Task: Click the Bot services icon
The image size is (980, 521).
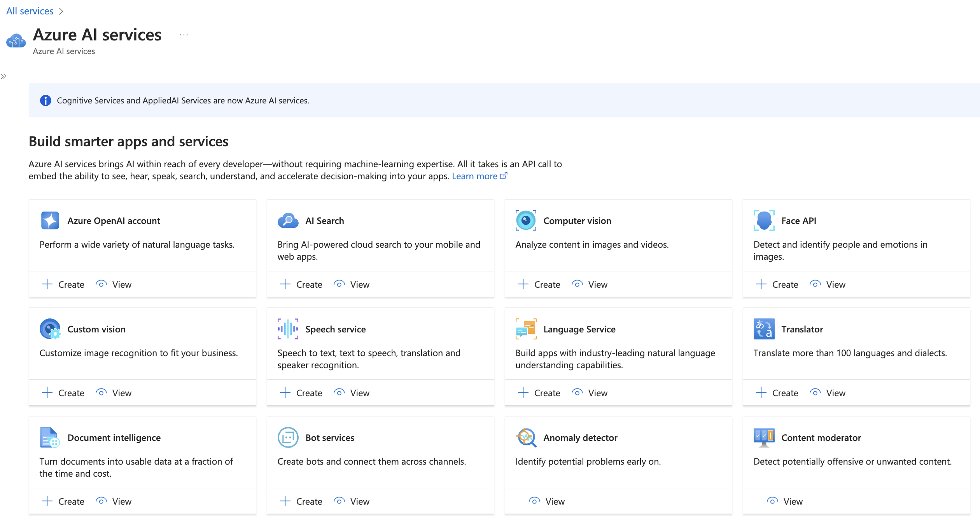Action: point(288,437)
